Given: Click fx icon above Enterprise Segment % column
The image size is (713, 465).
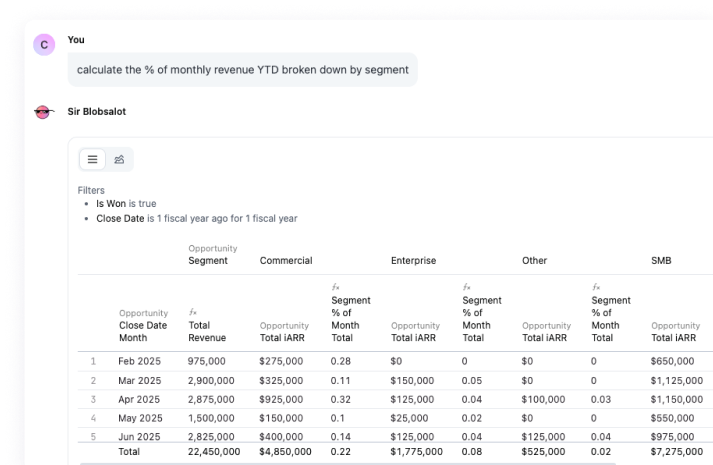Looking at the screenshot, I should (466, 287).
